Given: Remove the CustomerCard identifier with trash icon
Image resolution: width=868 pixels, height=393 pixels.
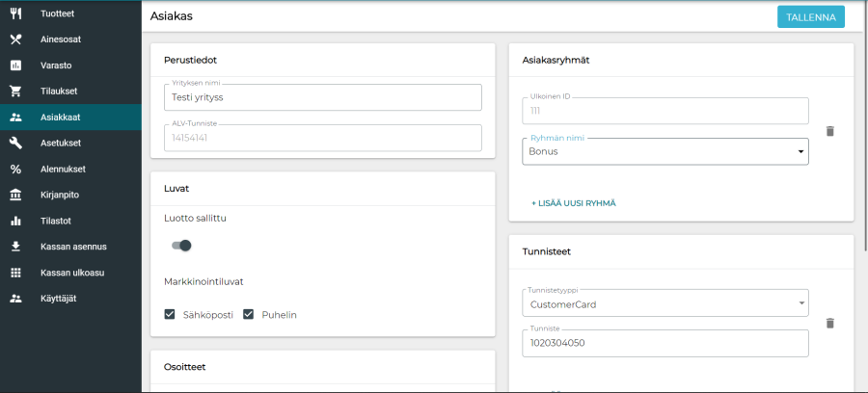Looking at the screenshot, I should tap(829, 324).
